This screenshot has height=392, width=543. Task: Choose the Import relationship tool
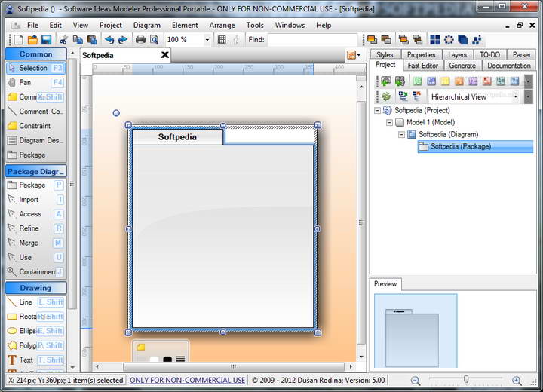click(35, 200)
